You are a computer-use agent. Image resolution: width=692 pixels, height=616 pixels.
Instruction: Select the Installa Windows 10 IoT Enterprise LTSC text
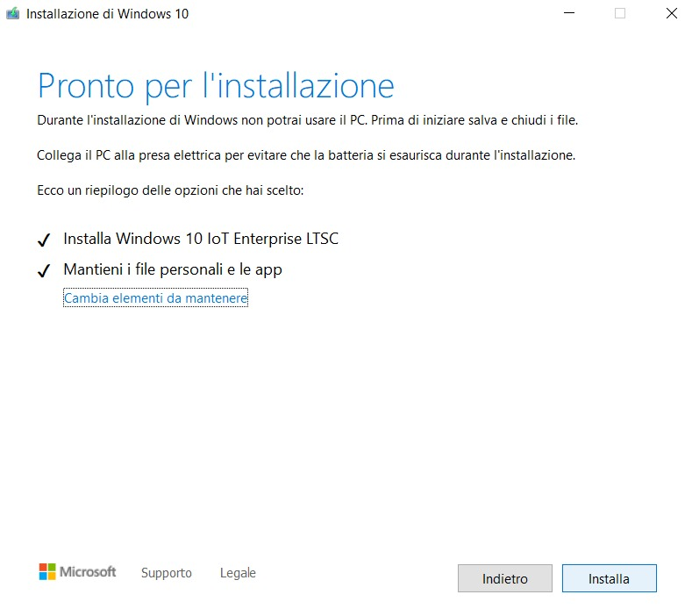click(201, 239)
